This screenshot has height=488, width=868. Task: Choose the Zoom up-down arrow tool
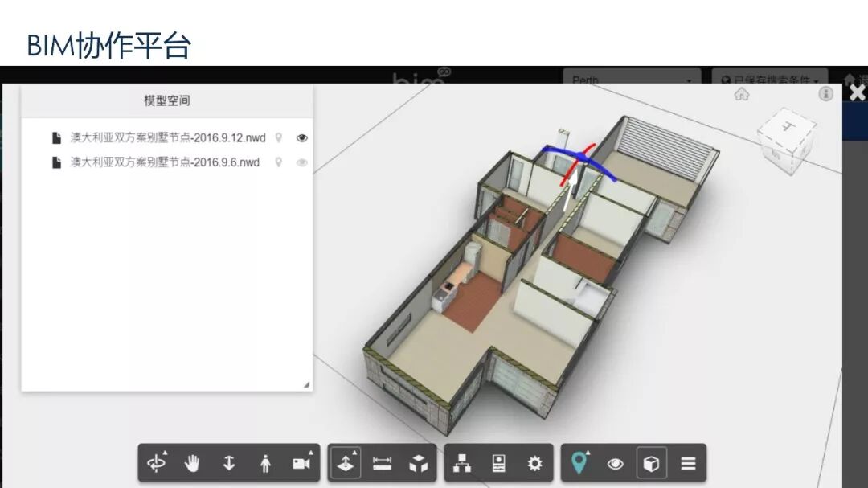pos(228,462)
